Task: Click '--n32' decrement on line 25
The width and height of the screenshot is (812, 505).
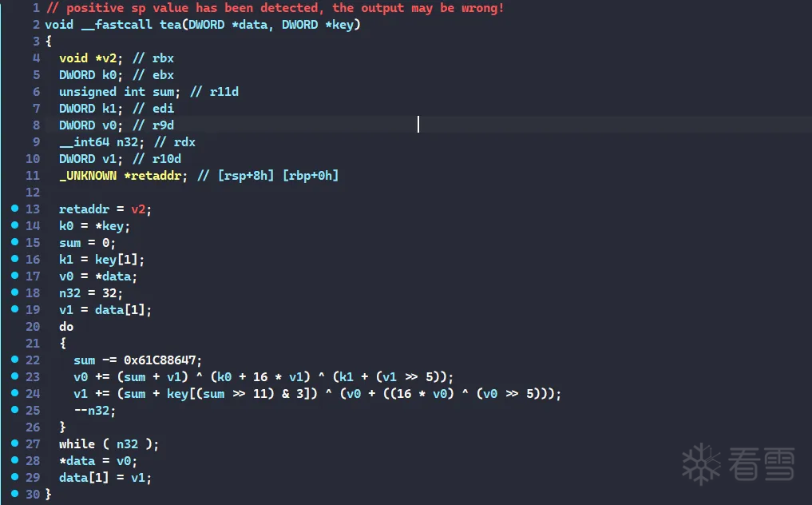Action: click(x=91, y=410)
